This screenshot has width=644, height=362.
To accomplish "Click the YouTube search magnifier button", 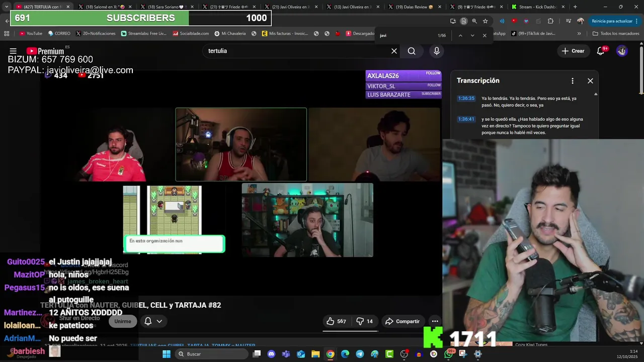I will pyautogui.click(x=412, y=51).
